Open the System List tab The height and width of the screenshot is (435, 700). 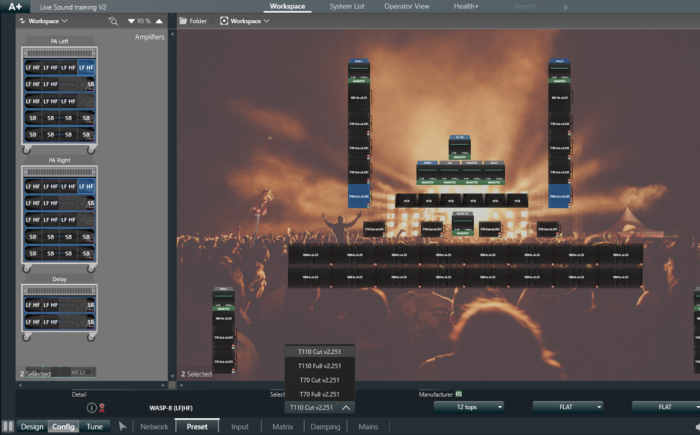(345, 6)
